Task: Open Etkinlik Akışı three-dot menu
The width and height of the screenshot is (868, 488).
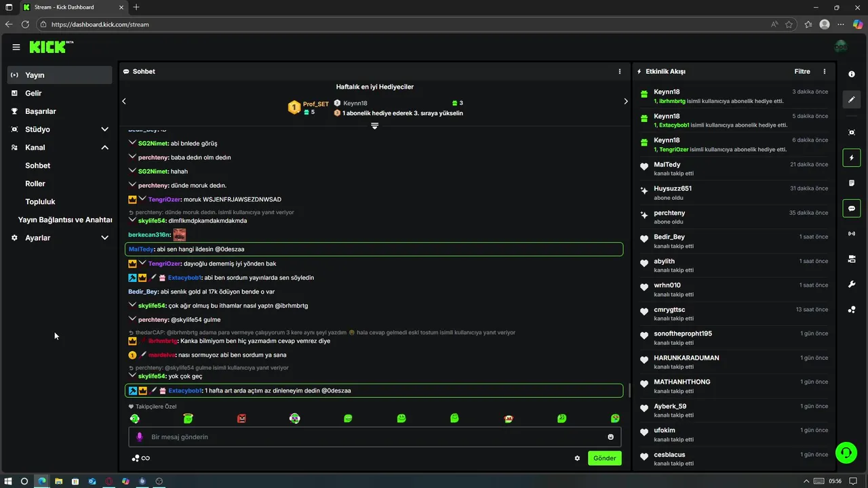Action: [825, 71]
